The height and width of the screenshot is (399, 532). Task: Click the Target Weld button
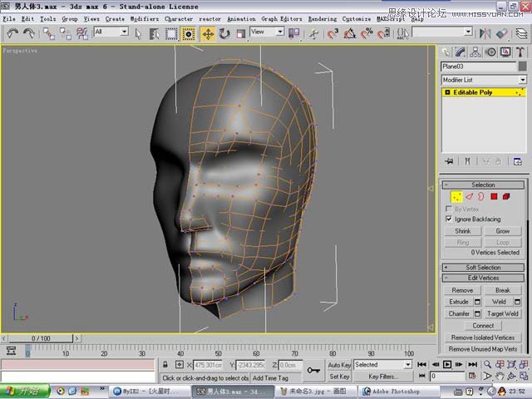pos(502,313)
